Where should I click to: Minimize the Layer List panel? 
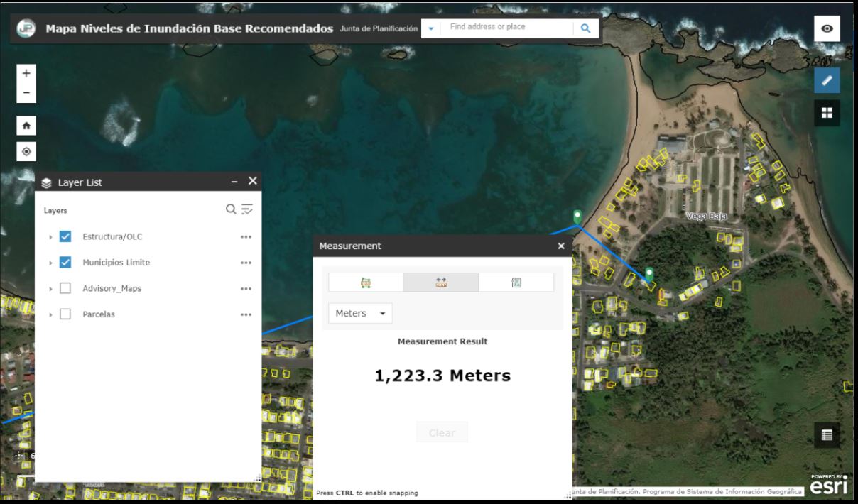click(234, 182)
